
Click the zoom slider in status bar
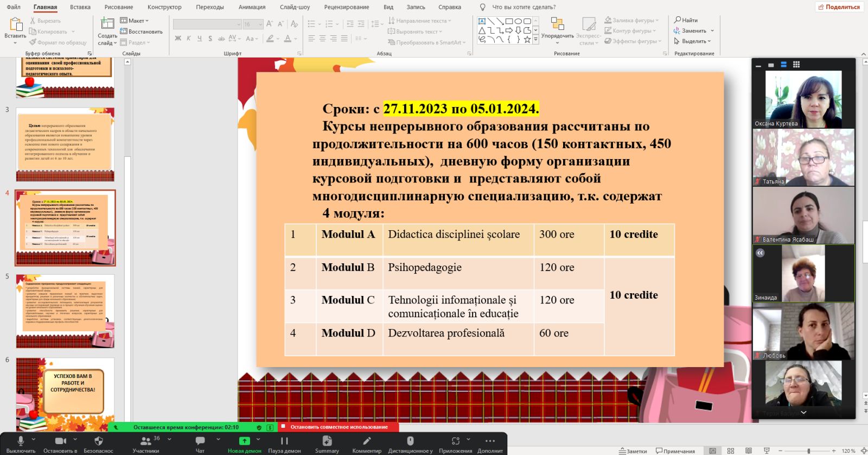(x=808, y=451)
